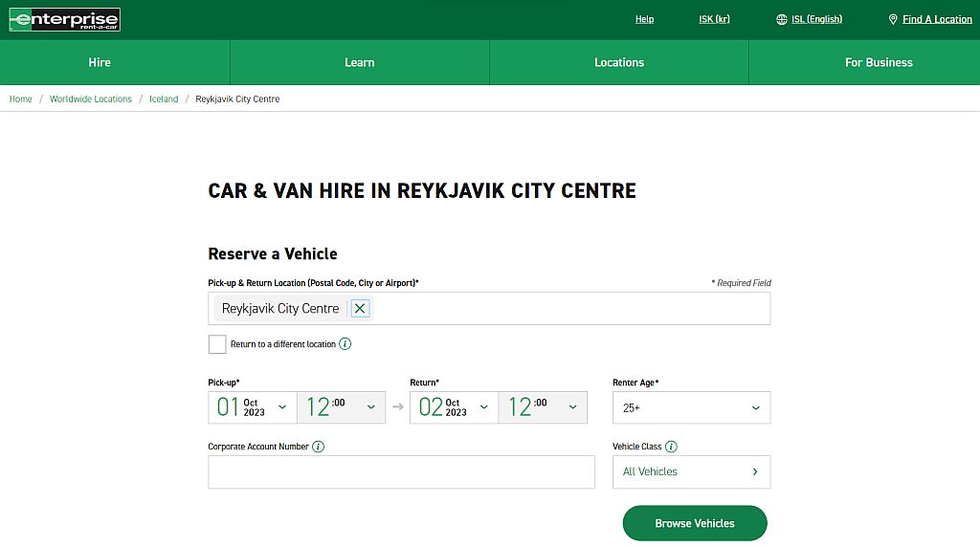Open info icon for Return to a different location
Screen dimensions: 980x547
tap(345, 344)
